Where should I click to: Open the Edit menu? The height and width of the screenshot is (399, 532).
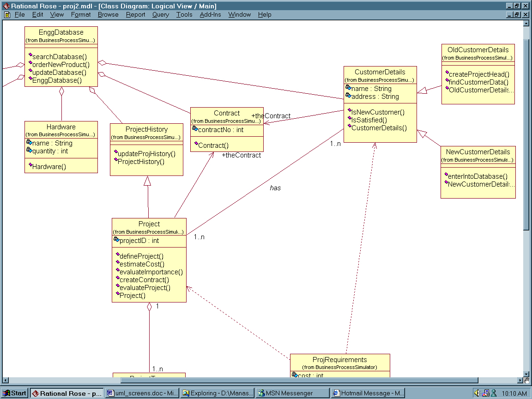38,15
